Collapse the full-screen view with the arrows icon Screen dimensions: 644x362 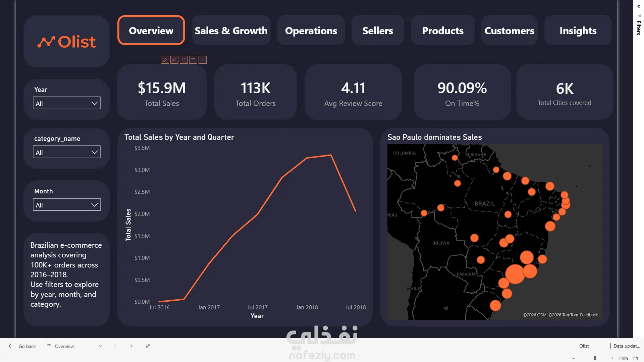coord(148,346)
